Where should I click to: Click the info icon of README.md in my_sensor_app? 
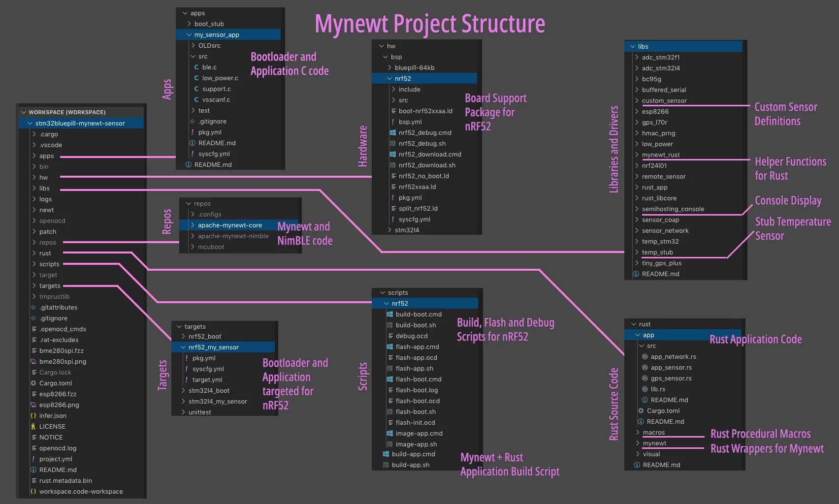click(193, 143)
